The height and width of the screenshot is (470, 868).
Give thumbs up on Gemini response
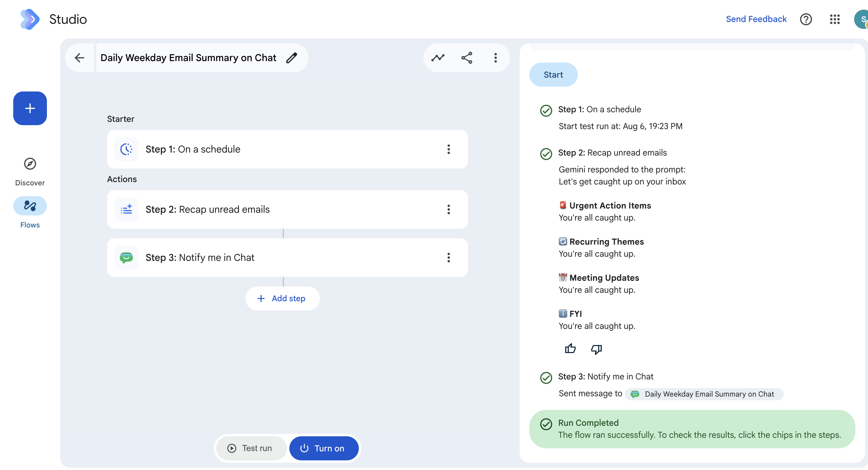(x=570, y=349)
